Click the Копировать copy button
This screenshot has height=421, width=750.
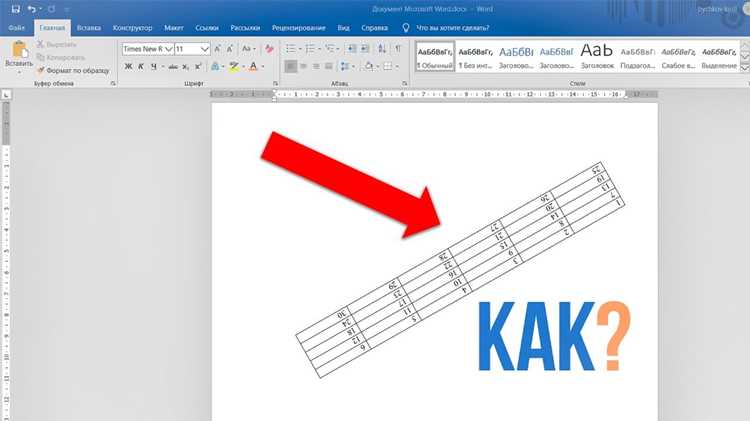click(x=61, y=57)
